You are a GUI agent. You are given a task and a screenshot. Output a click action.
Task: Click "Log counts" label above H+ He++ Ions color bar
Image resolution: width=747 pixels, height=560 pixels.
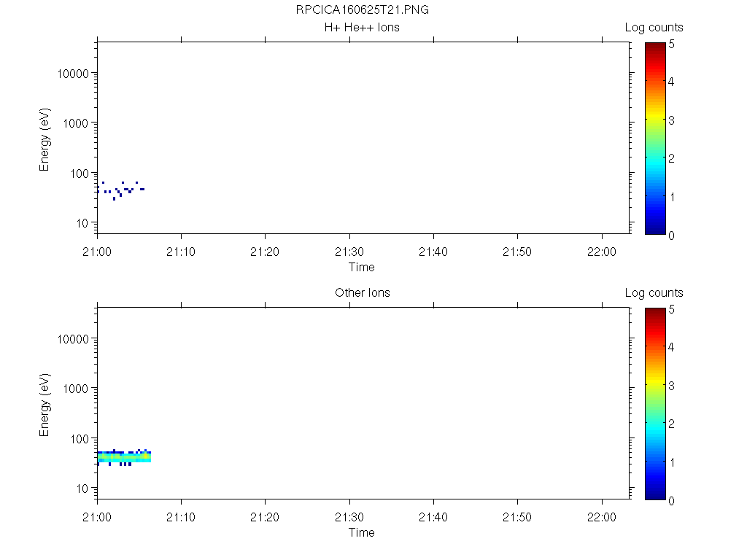(654, 28)
